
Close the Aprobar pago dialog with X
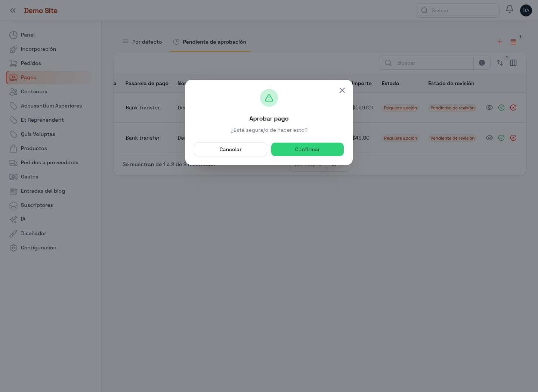[342, 90]
